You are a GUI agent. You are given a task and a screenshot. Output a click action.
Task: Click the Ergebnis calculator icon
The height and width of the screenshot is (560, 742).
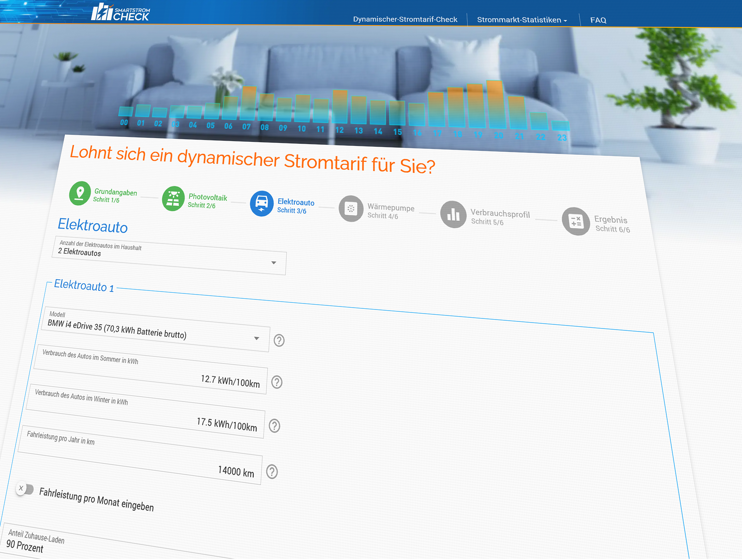[x=576, y=221]
